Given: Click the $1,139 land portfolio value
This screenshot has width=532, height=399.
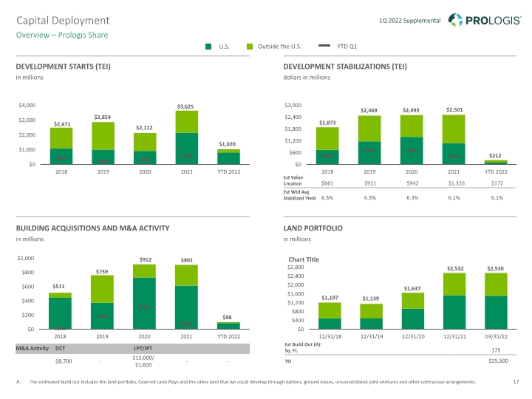Looking at the screenshot, I should 370,299.
